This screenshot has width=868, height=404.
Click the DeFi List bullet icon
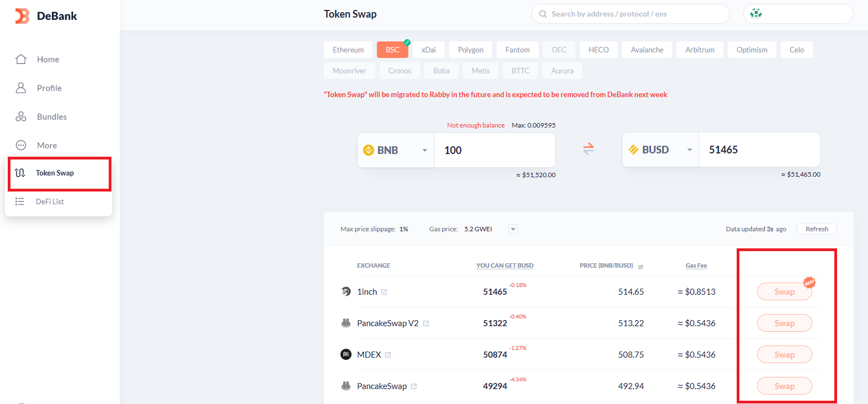click(x=20, y=201)
